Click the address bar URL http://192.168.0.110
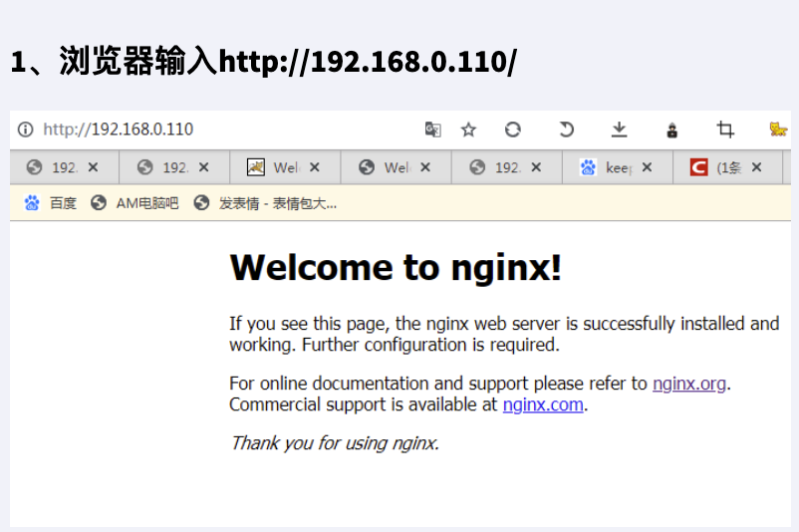Image resolution: width=799 pixels, height=532 pixels. click(119, 130)
